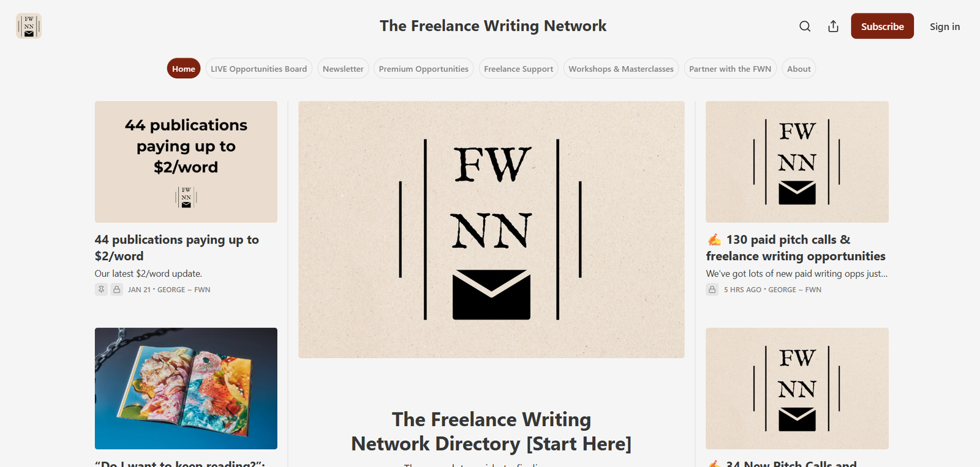
Task: Click the pin icon on the pinned $2/word post
Action: pos(100,289)
